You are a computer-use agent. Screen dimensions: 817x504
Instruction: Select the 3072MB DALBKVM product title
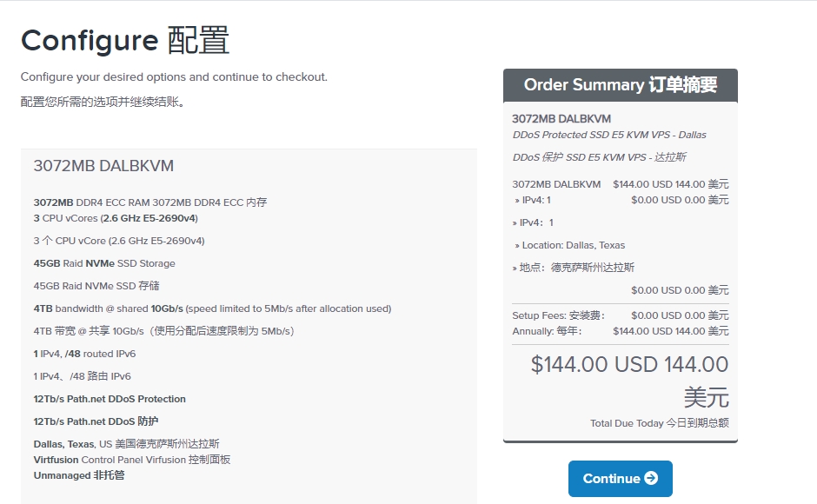(x=103, y=166)
